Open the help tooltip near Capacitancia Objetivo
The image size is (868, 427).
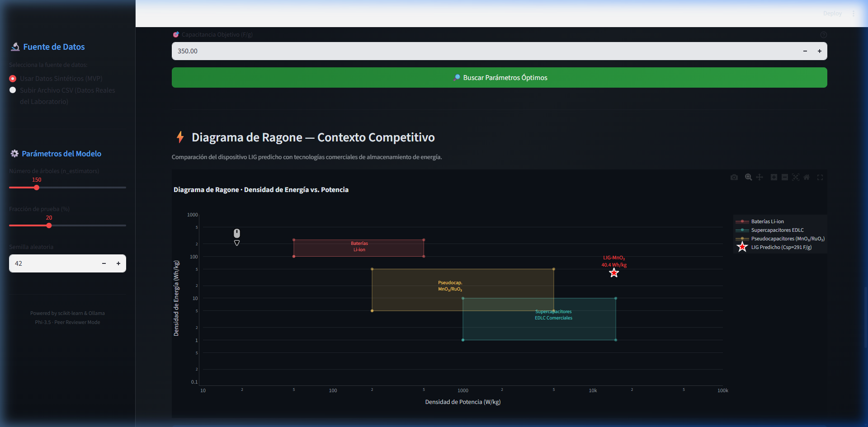coord(823,35)
